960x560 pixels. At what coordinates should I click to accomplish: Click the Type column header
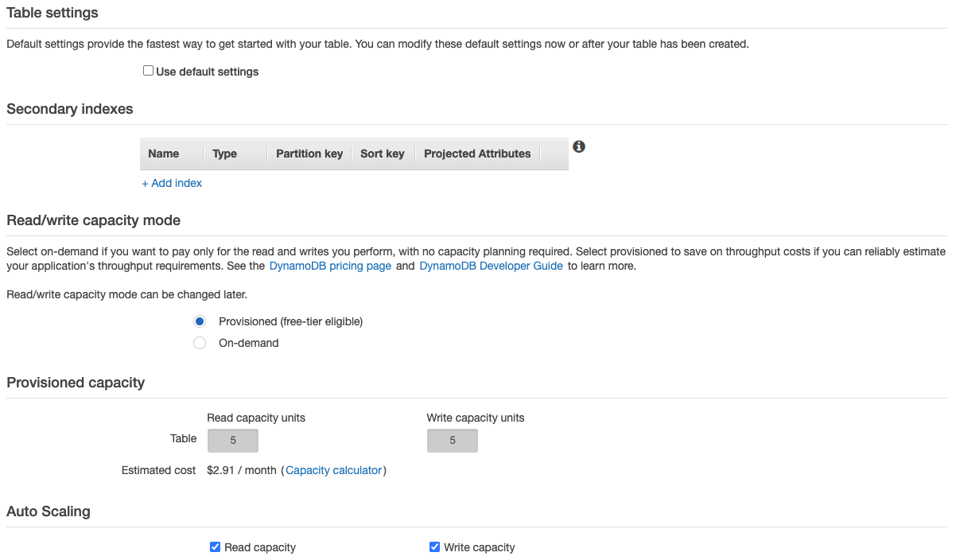(x=225, y=154)
